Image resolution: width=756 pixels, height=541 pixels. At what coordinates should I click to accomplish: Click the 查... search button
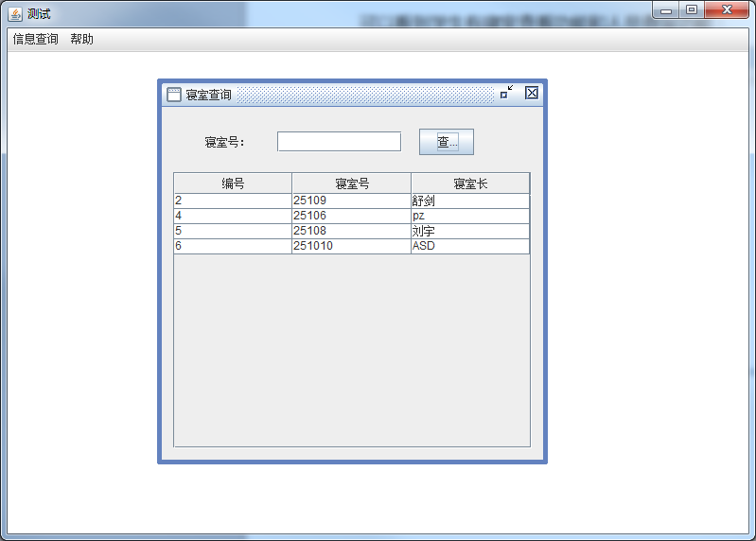tap(447, 142)
